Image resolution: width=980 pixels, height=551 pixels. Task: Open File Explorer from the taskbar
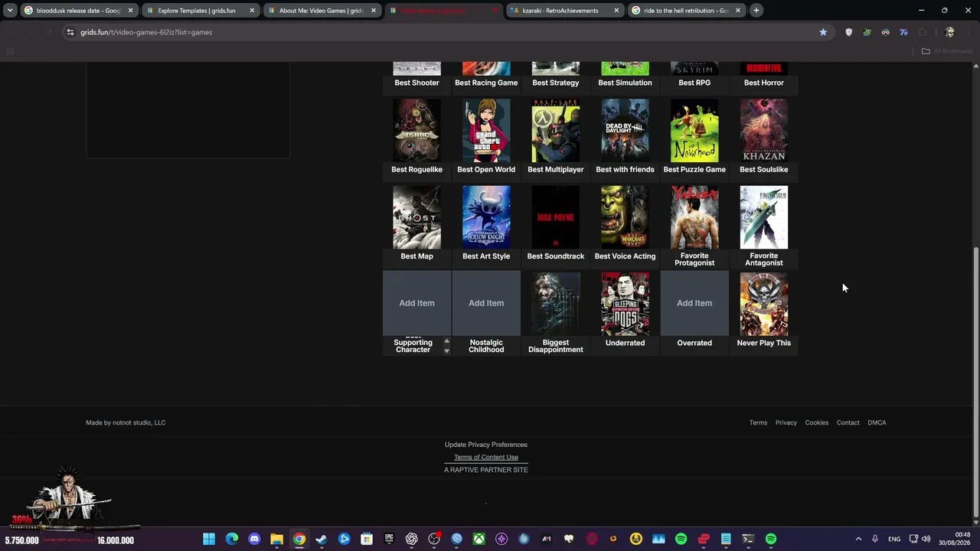click(x=276, y=540)
